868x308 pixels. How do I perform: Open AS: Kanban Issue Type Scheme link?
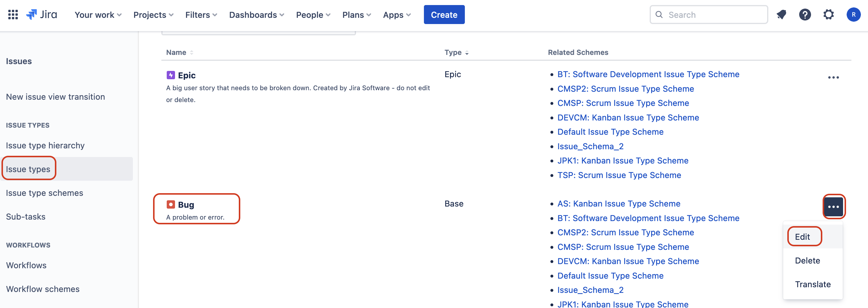click(619, 204)
